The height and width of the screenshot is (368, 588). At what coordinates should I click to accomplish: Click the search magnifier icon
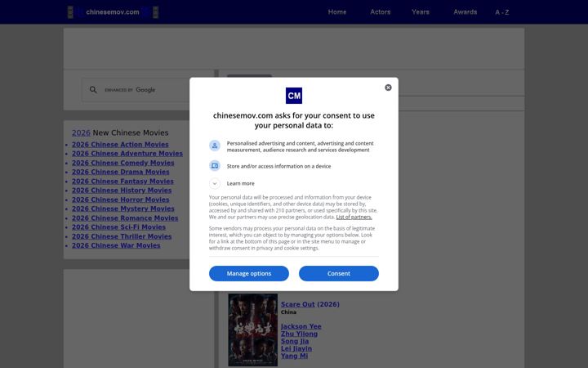(93, 90)
